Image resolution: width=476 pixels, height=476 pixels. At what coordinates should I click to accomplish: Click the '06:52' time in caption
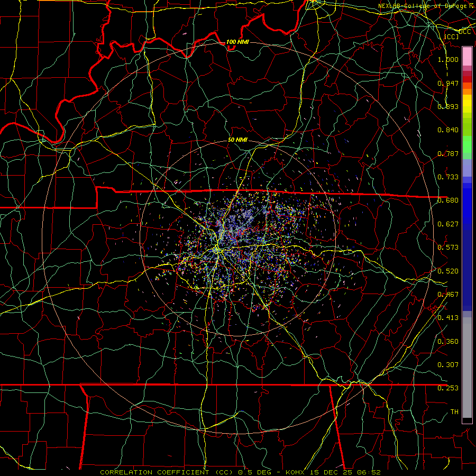pyautogui.click(x=370, y=472)
